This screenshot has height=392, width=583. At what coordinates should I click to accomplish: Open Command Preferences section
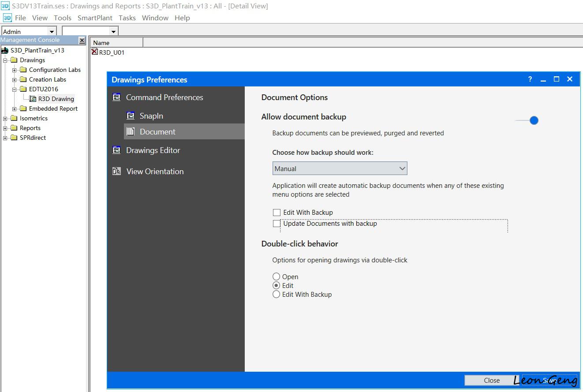[x=164, y=97]
